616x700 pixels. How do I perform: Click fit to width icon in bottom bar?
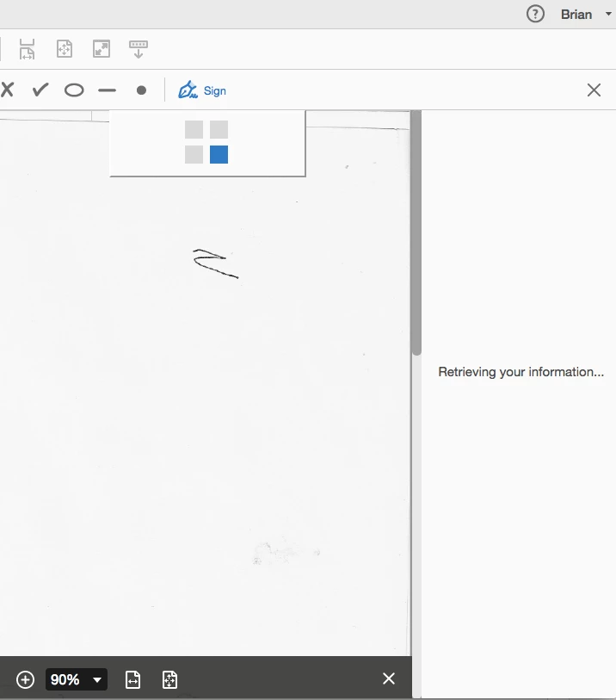[x=133, y=680]
